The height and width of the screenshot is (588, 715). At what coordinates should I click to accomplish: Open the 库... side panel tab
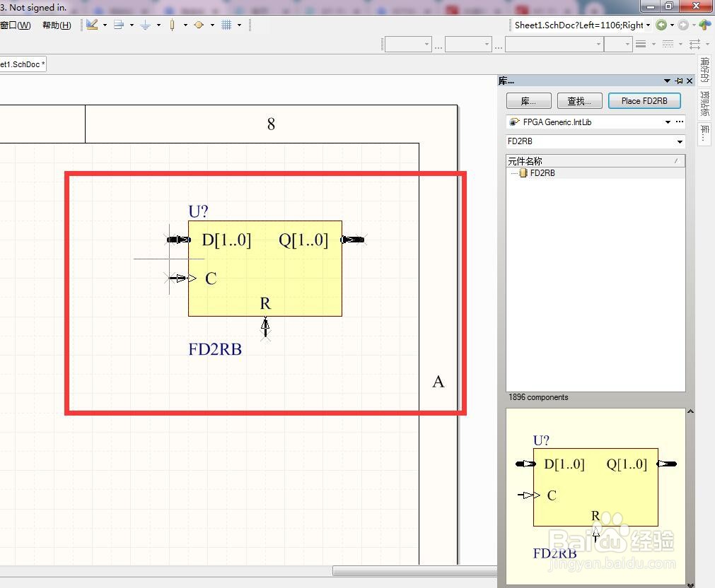tap(704, 134)
